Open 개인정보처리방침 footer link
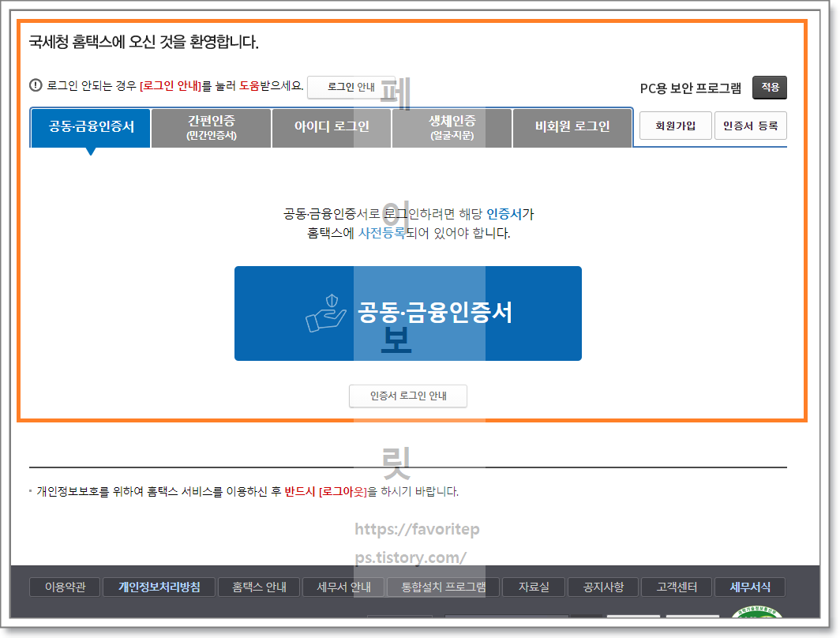 click(x=159, y=587)
